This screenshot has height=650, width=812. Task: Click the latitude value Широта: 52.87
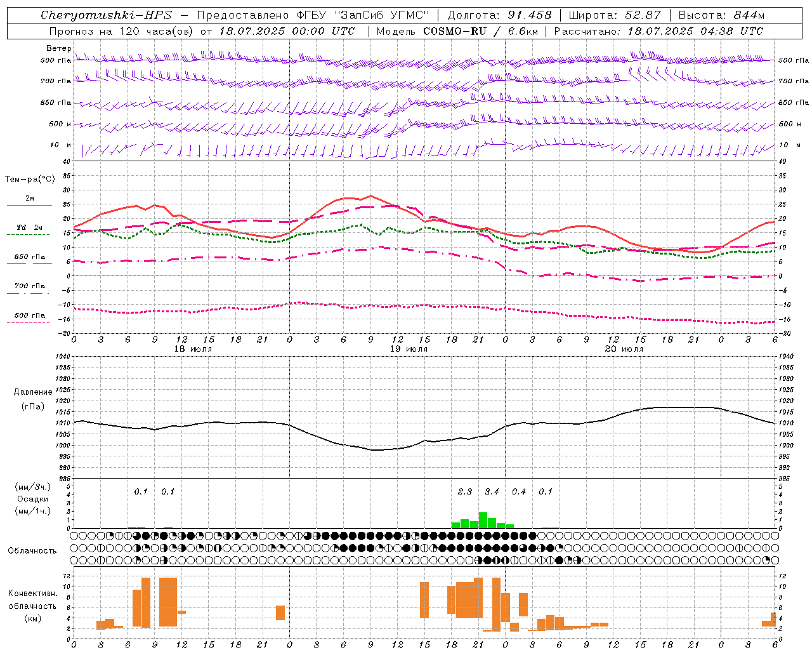[615, 15]
